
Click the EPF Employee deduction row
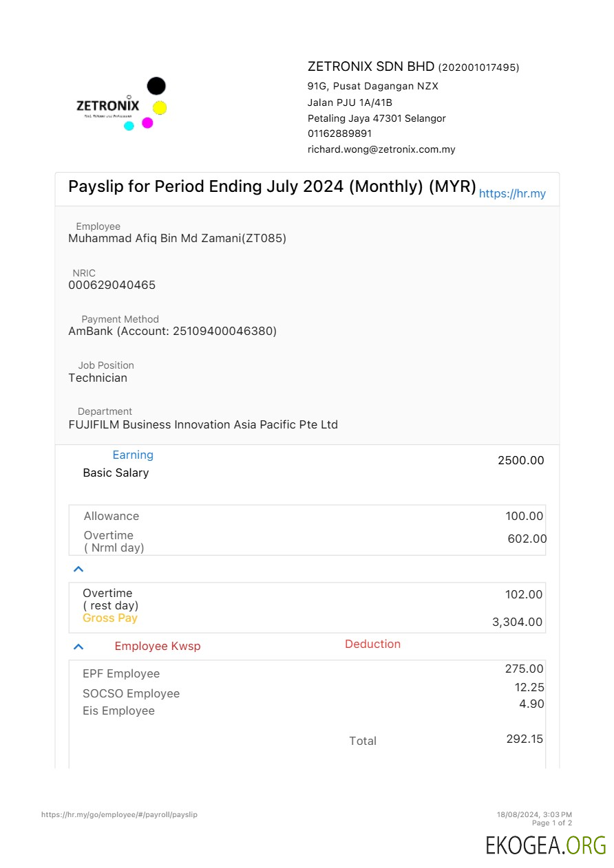pyautogui.click(x=121, y=674)
